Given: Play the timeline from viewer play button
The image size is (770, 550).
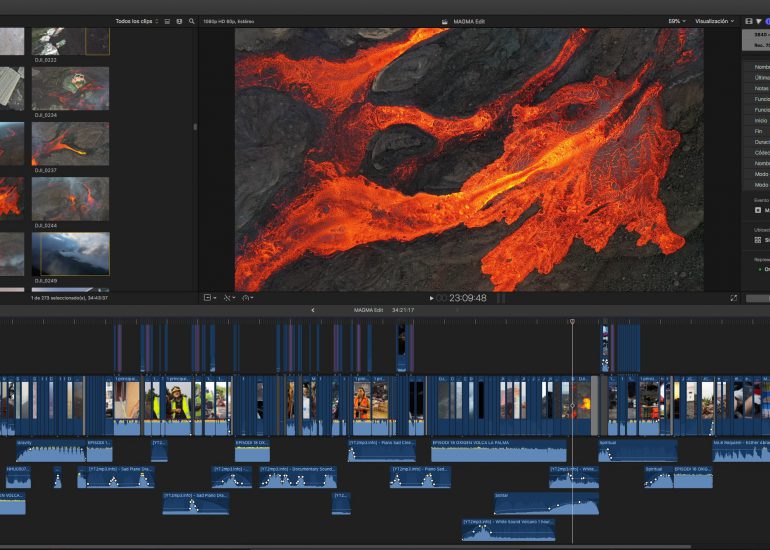Looking at the screenshot, I should point(431,298).
